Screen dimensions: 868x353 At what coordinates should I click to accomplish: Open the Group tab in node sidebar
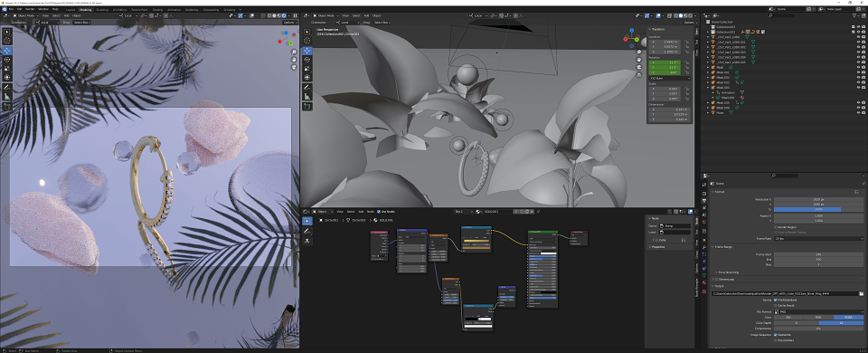point(697,254)
